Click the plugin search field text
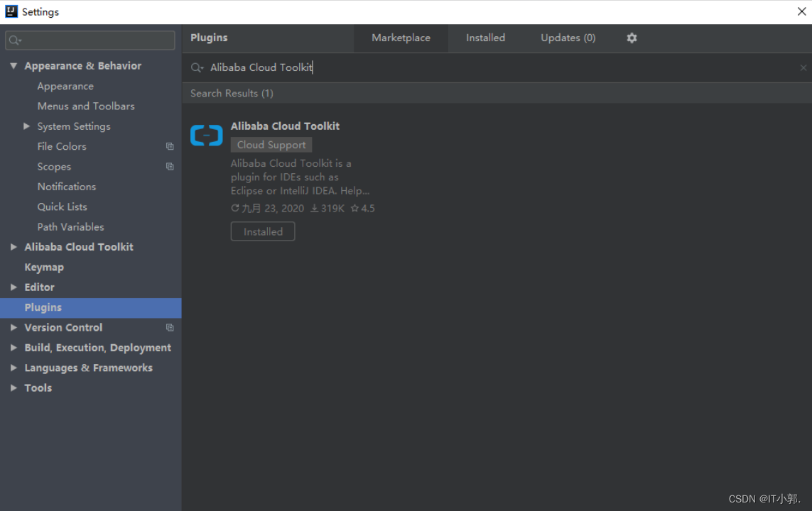This screenshot has width=812, height=511. tap(261, 67)
